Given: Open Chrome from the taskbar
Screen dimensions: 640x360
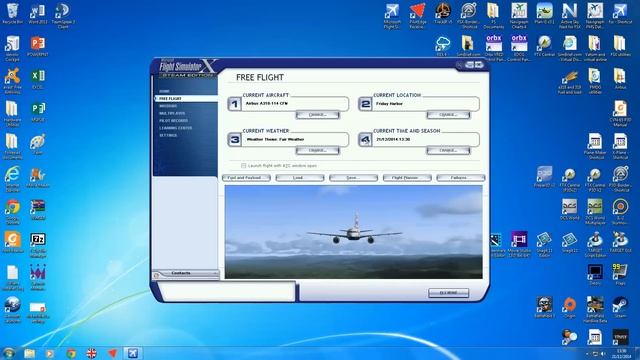Looking at the screenshot, I should pos(71,353).
